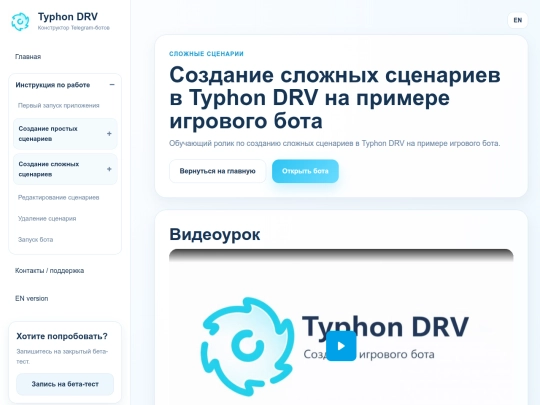Click the main heading Создание сложных сценариев
The image size is (540, 405).
pos(335,97)
